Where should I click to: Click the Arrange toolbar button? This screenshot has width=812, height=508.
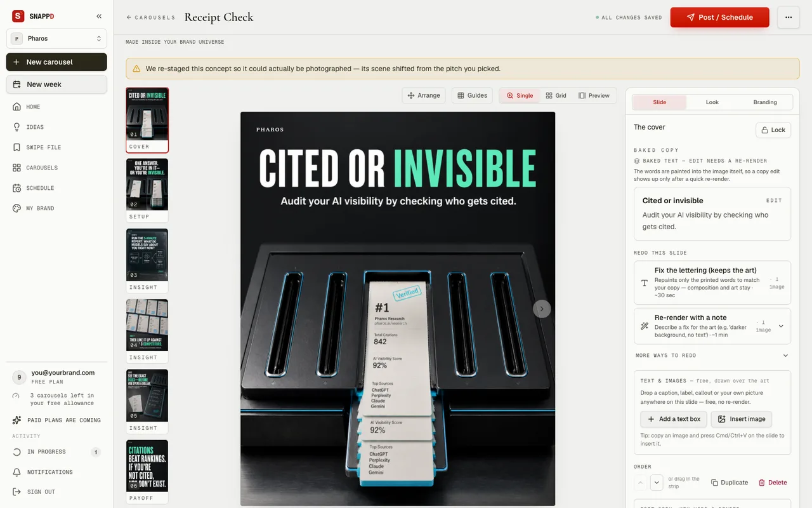pyautogui.click(x=424, y=95)
